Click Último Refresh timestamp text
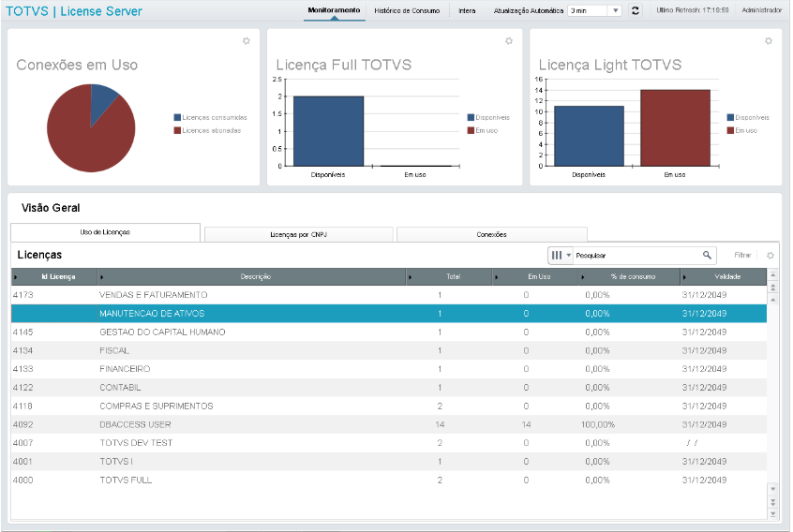This screenshot has height=532, width=793. pos(693,10)
